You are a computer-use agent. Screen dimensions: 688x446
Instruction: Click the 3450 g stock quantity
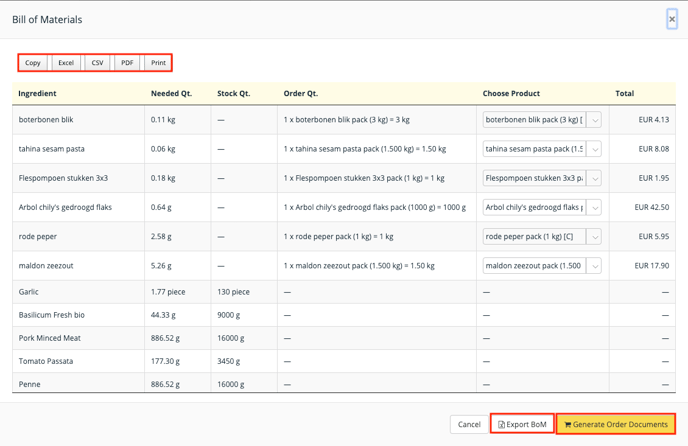[x=229, y=361]
